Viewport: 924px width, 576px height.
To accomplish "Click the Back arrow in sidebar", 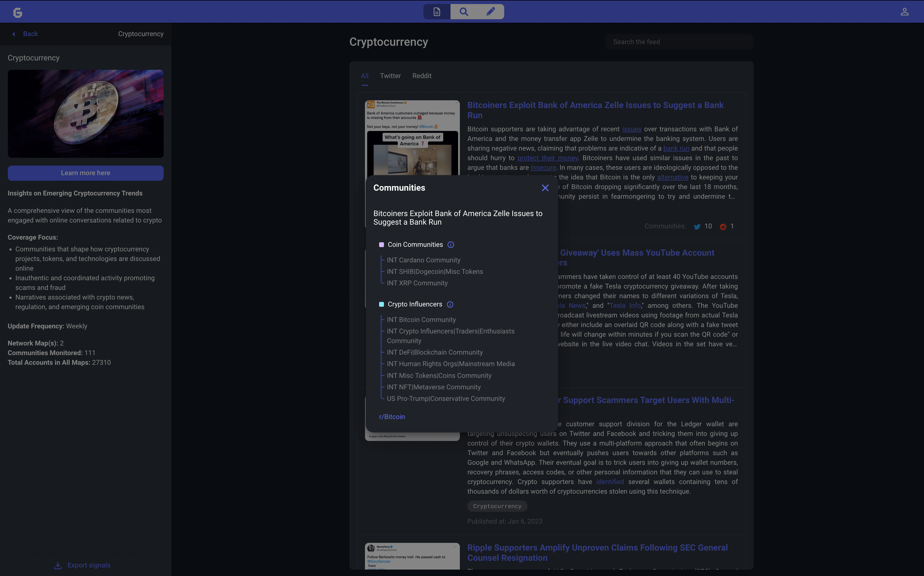I will (14, 34).
